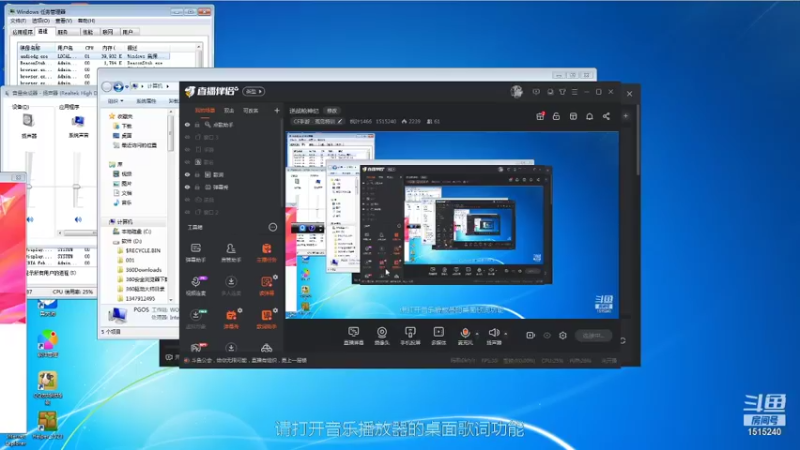Open 房管助手 tool in toolbox
The image size is (800, 450).
coord(231,253)
